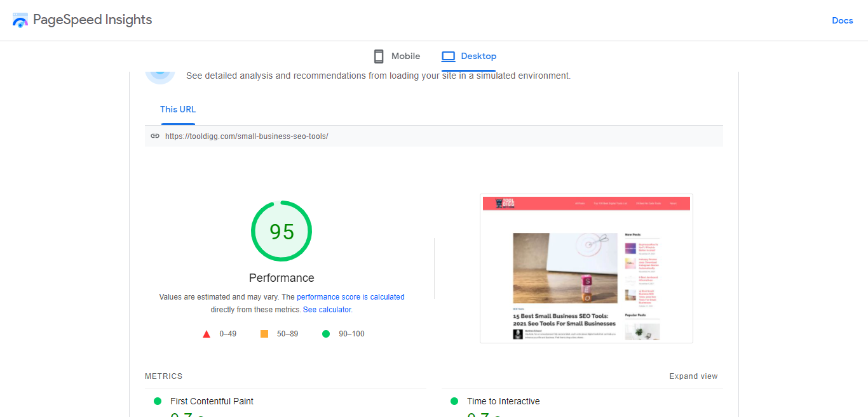Select the This URL tab
This screenshot has width=868, height=417.
click(178, 109)
